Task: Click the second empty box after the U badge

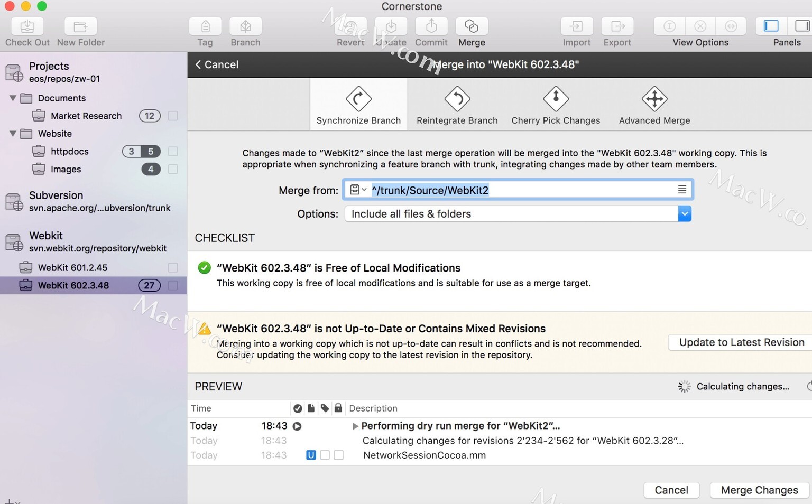Action: coord(338,455)
